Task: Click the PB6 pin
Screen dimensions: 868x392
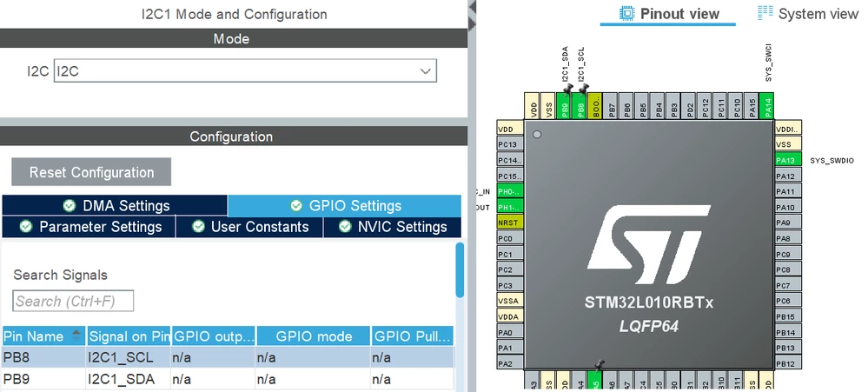Action: pyautogui.click(x=627, y=106)
